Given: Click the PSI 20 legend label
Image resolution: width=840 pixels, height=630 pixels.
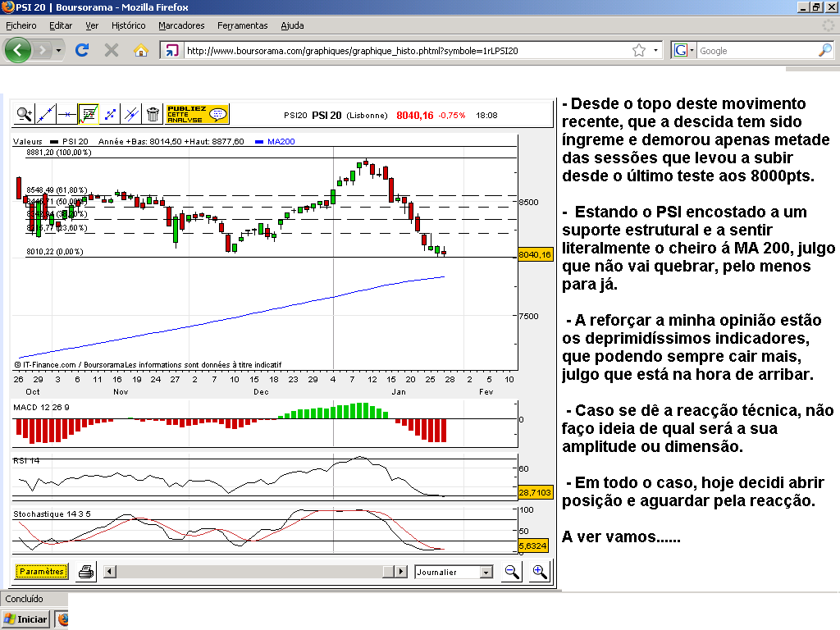Looking at the screenshot, I should [x=75, y=141].
